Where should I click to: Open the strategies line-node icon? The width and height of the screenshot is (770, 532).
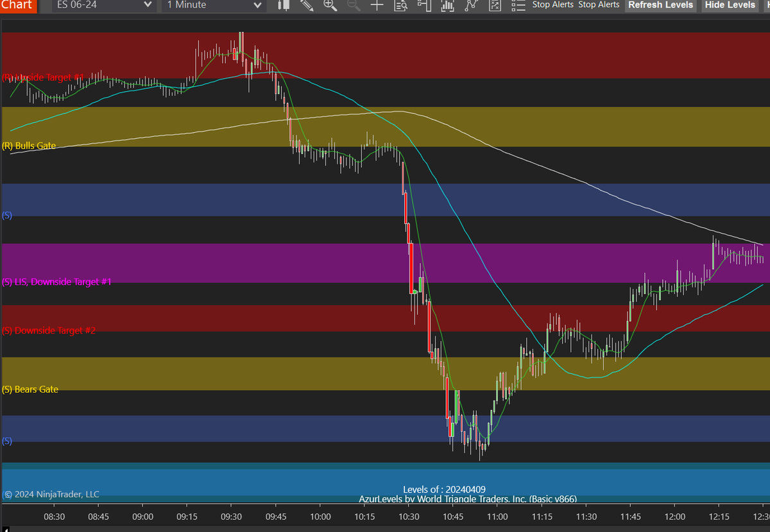[x=470, y=5]
